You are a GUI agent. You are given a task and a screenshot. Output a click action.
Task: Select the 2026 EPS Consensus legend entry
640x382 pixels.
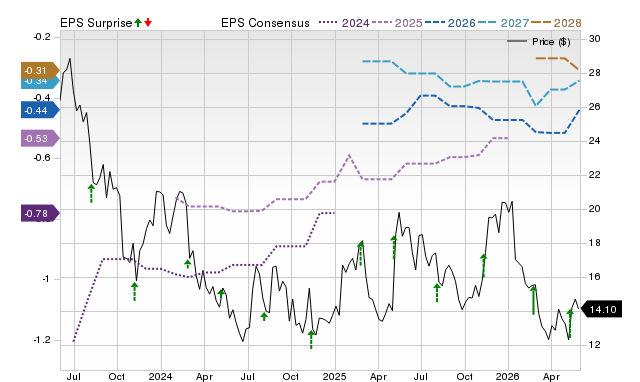450,23
